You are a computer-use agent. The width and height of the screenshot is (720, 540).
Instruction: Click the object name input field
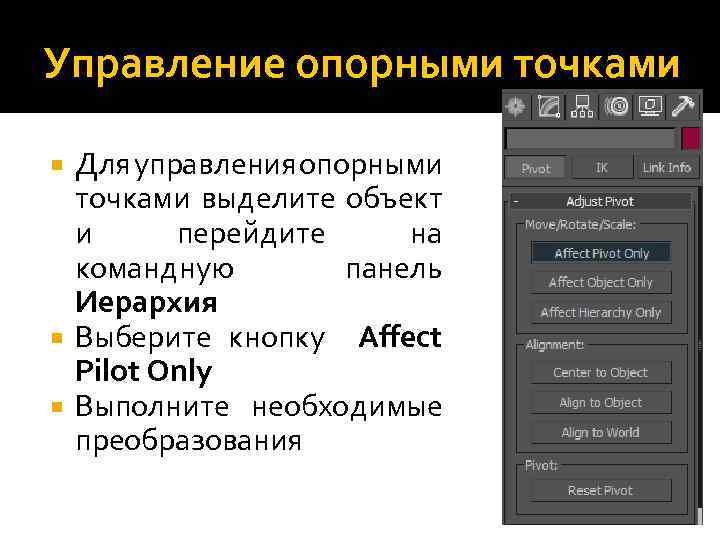click(590, 139)
